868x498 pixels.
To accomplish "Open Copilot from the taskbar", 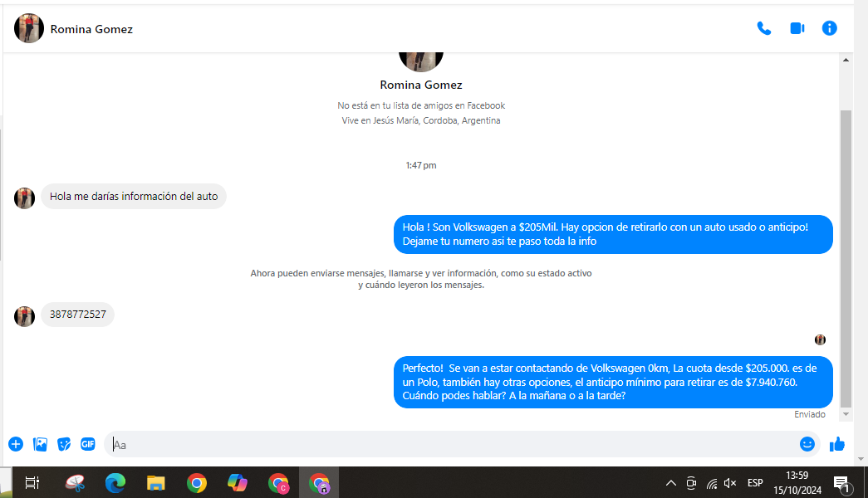I will [x=238, y=483].
